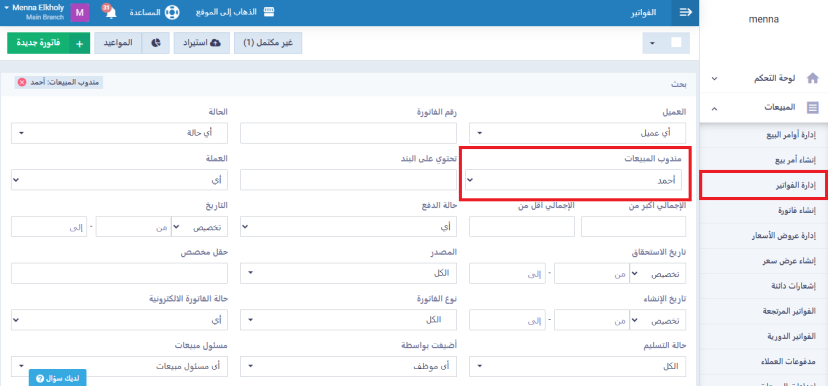
Task: Open the bulk selection dropdown arrow
Action: point(652,43)
